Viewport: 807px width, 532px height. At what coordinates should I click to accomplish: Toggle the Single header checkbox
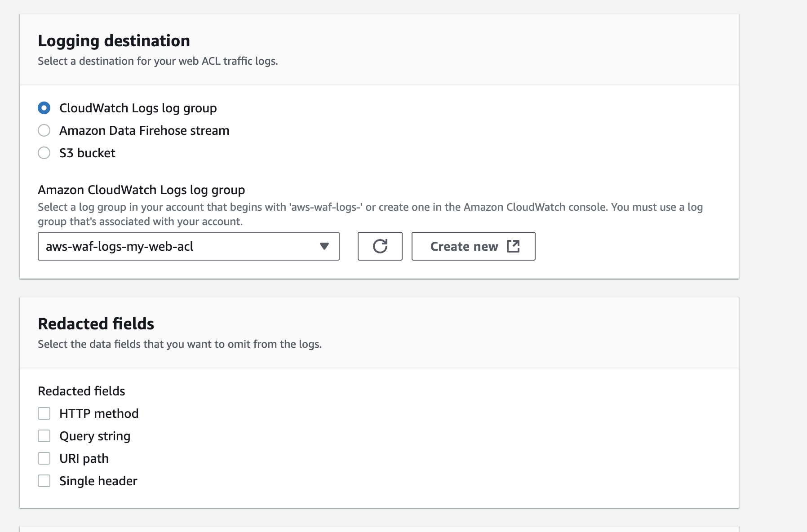pyautogui.click(x=44, y=481)
